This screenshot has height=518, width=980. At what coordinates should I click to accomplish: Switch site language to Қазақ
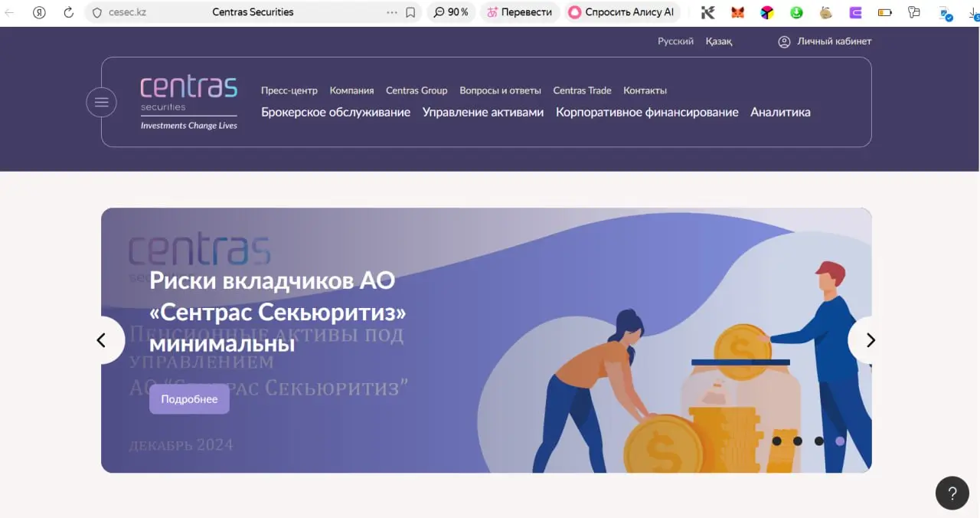pyautogui.click(x=719, y=41)
